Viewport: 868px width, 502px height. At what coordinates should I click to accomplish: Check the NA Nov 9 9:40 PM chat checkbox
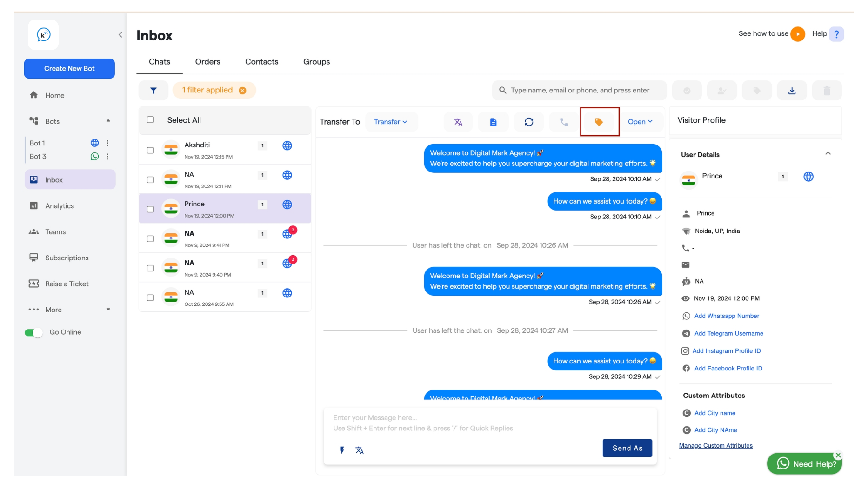pos(150,268)
